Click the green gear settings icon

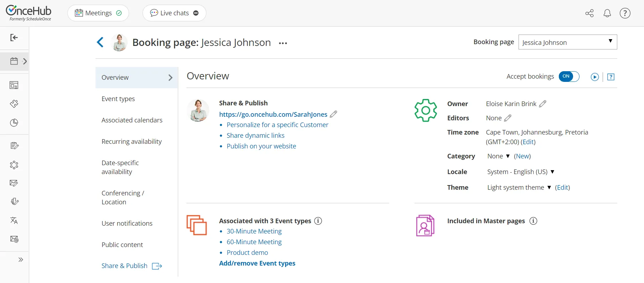[426, 110]
